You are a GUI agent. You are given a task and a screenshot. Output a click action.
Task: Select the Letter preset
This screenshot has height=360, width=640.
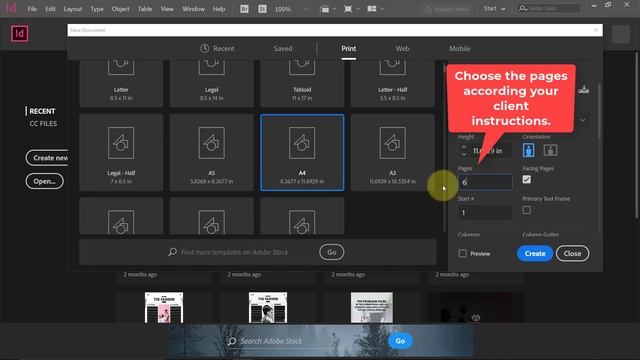tap(121, 83)
